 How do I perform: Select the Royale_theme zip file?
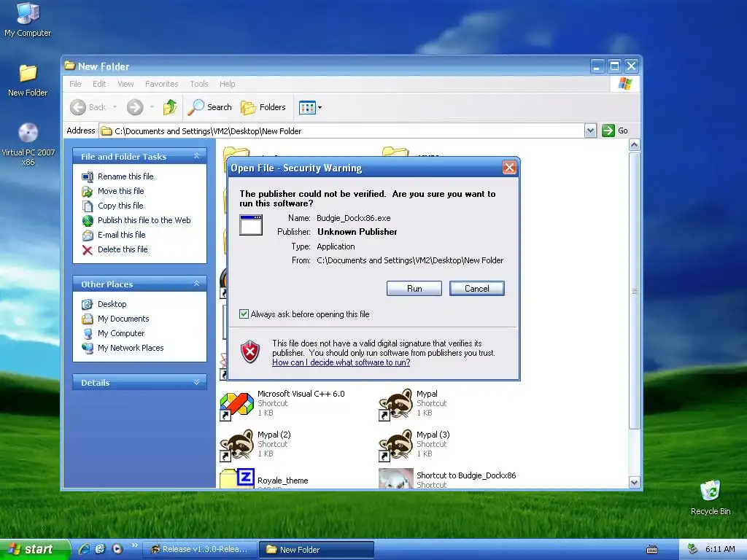264,479
